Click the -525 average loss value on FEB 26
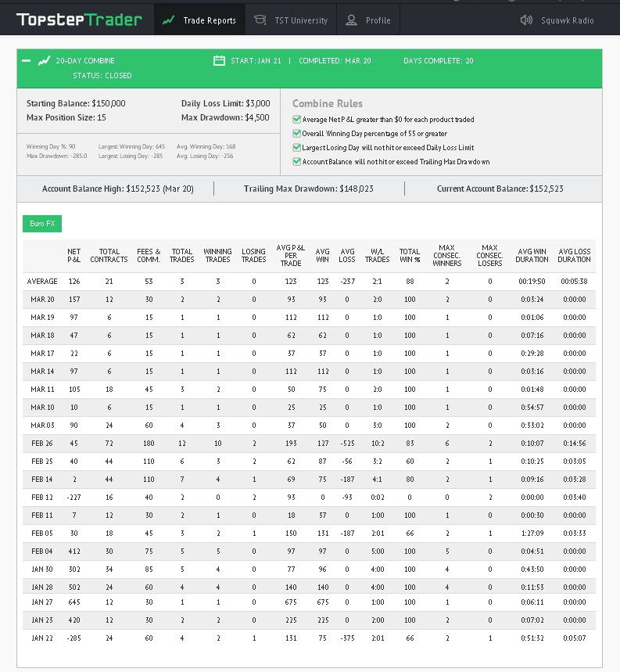This screenshot has width=620, height=672. coord(347,444)
